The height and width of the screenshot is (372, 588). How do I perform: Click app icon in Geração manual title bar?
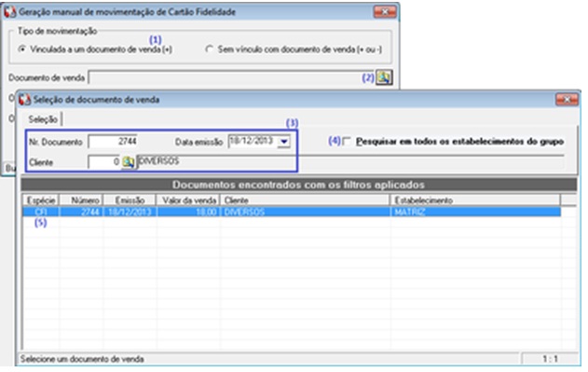tap(10, 12)
